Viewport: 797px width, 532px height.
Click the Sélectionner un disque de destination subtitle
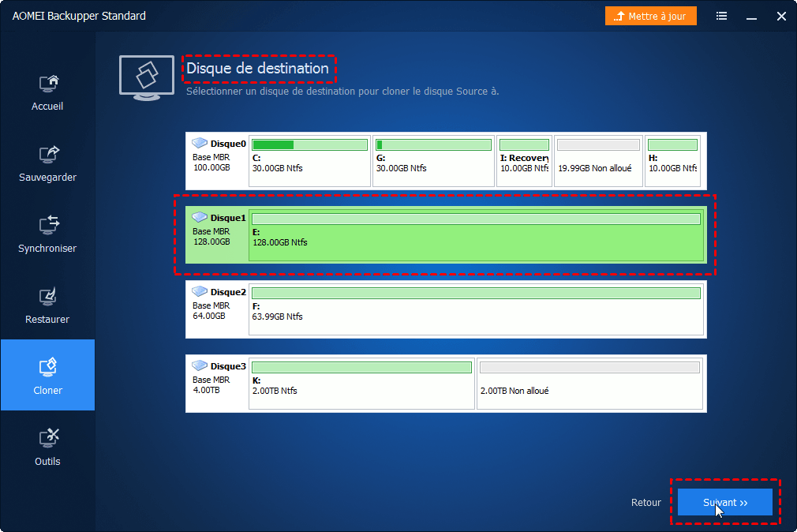[342, 92]
